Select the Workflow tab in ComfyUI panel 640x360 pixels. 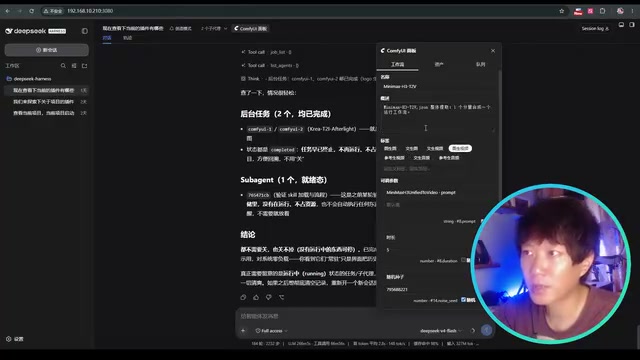398,64
